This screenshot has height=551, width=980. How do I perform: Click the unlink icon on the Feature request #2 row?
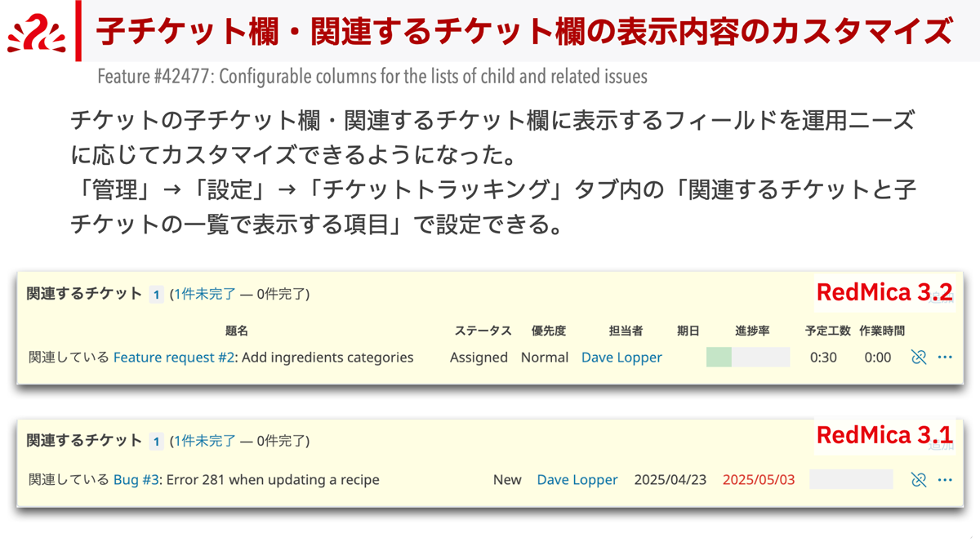[x=920, y=357]
